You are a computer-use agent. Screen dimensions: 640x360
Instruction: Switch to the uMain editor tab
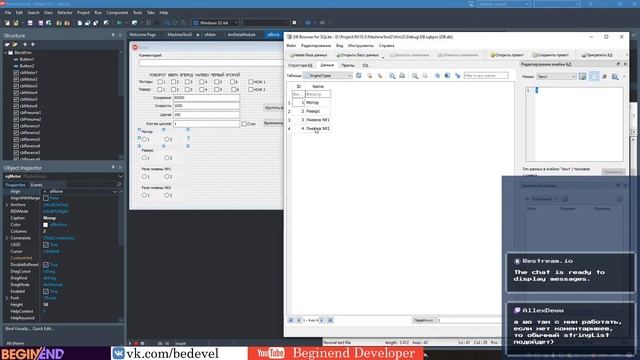pyautogui.click(x=210, y=35)
